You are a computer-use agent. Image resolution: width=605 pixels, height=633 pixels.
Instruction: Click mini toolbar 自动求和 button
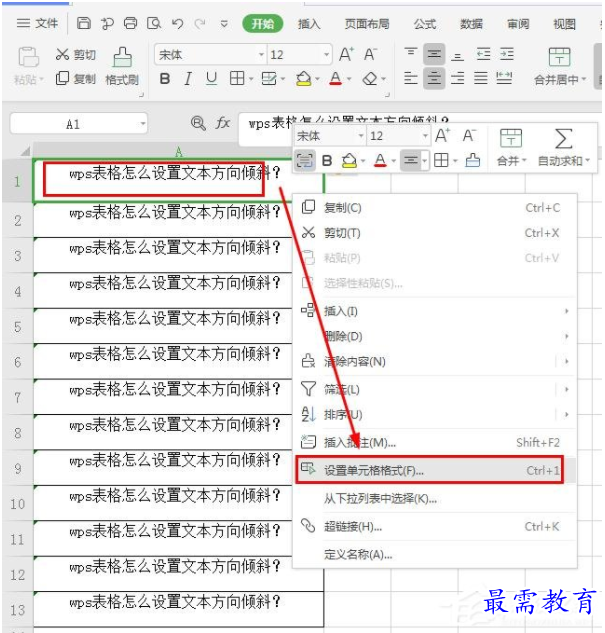click(564, 147)
